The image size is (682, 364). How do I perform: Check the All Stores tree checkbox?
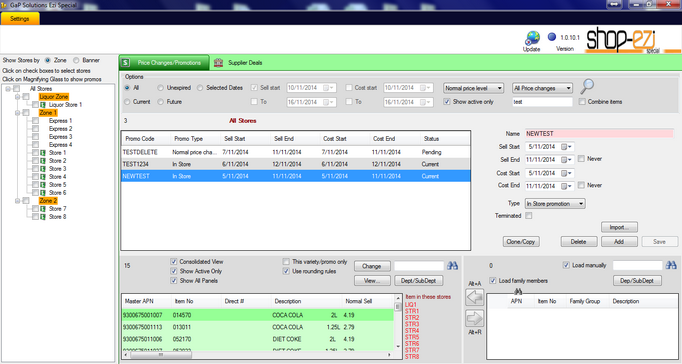pyautogui.click(x=17, y=89)
